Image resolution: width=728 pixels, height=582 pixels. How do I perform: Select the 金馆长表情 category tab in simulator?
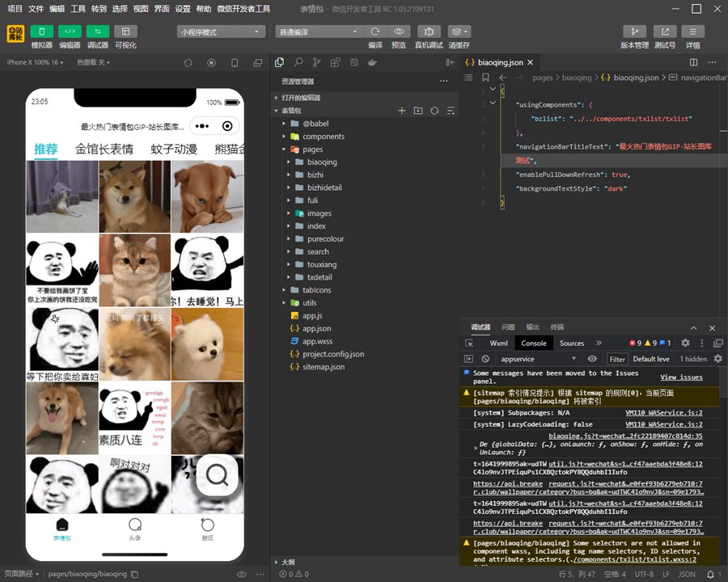pos(104,150)
